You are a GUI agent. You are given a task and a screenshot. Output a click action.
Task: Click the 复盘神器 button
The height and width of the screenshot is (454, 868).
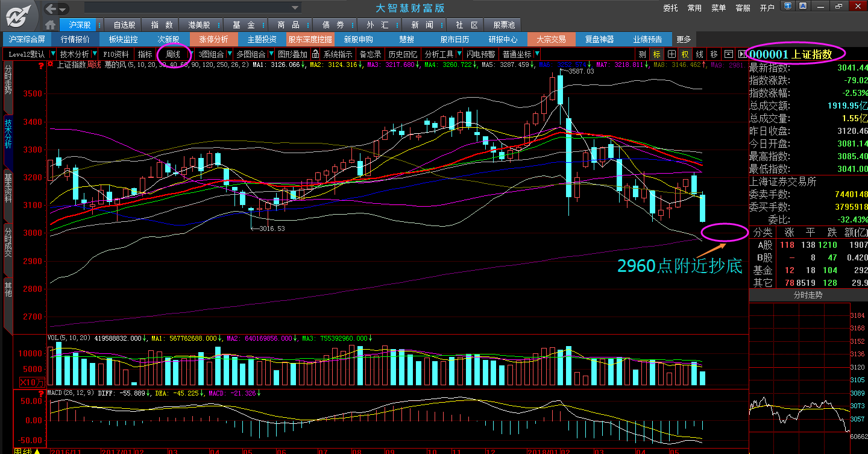pyautogui.click(x=600, y=39)
